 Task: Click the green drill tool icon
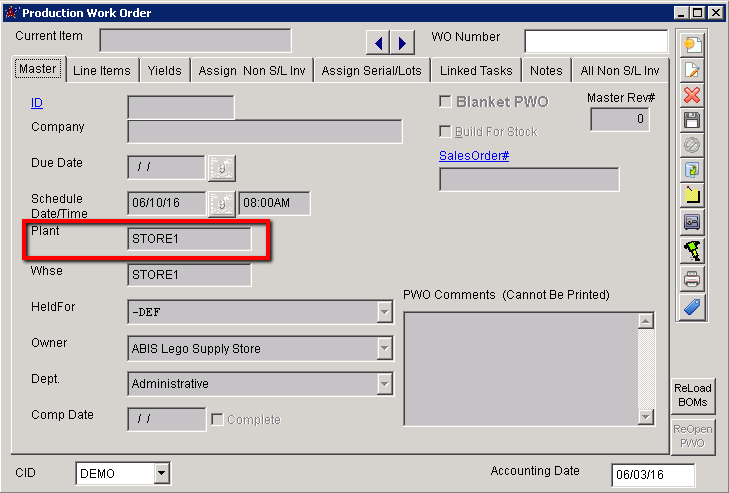click(x=692, y=250)
